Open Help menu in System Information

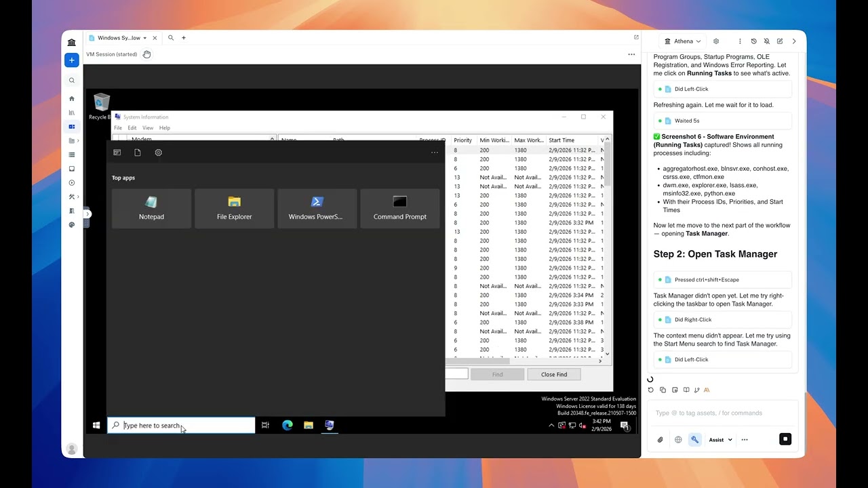coord(165,127)
